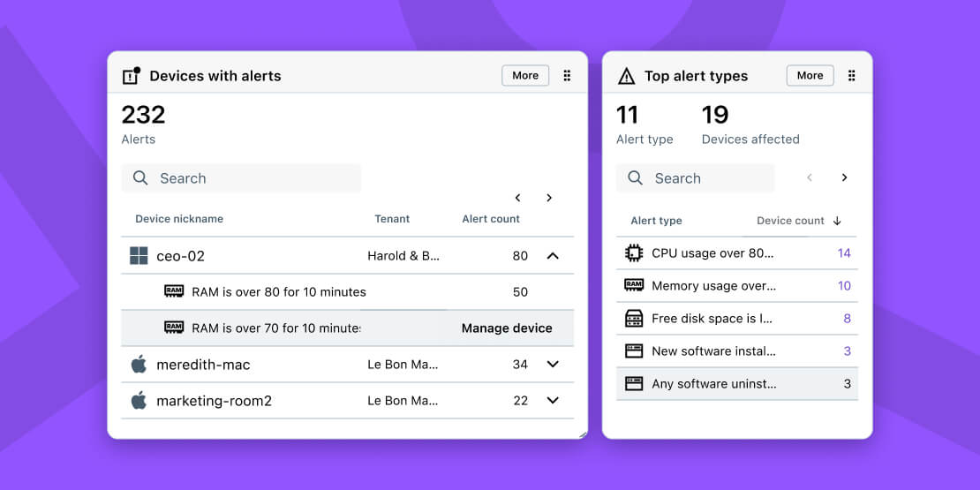Click the magnifier icon in Top alert types search
This screenshot has height=490, width=980.
[635, 178]
